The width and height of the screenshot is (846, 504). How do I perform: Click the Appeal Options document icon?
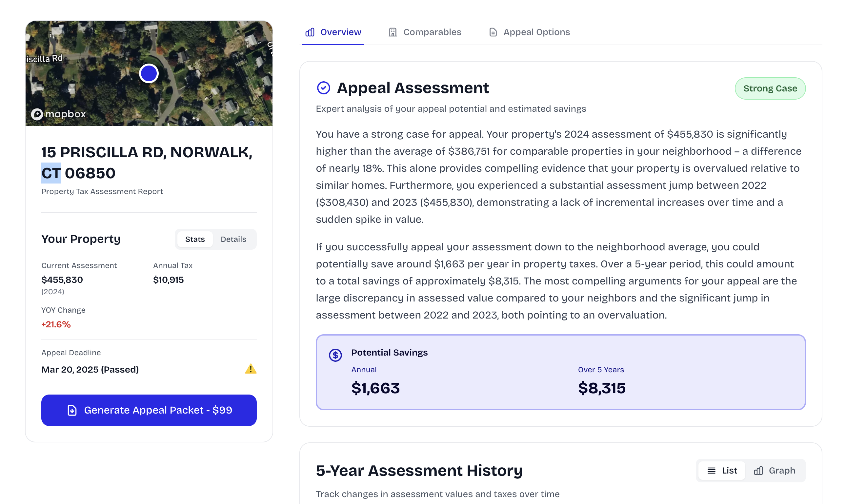point(493,32)
